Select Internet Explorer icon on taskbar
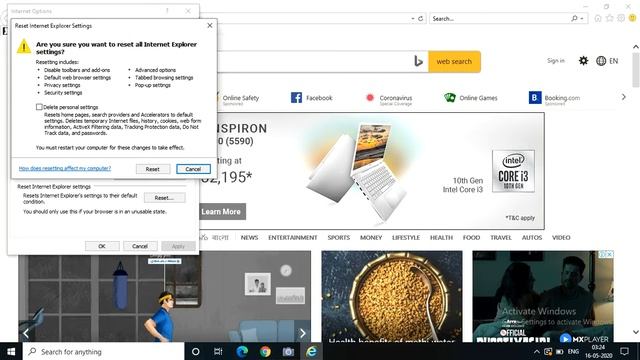640x360 pixels. [311, 351]
